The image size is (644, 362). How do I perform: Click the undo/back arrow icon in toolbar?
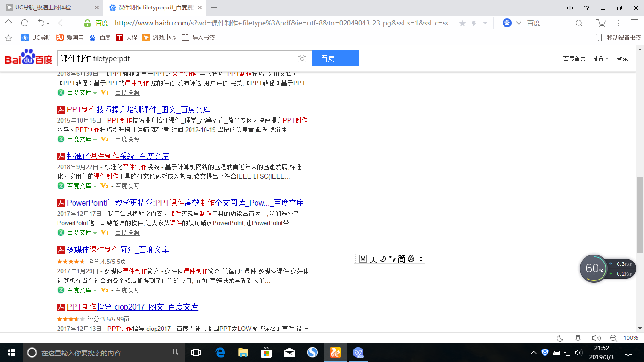tap(41, 23)
